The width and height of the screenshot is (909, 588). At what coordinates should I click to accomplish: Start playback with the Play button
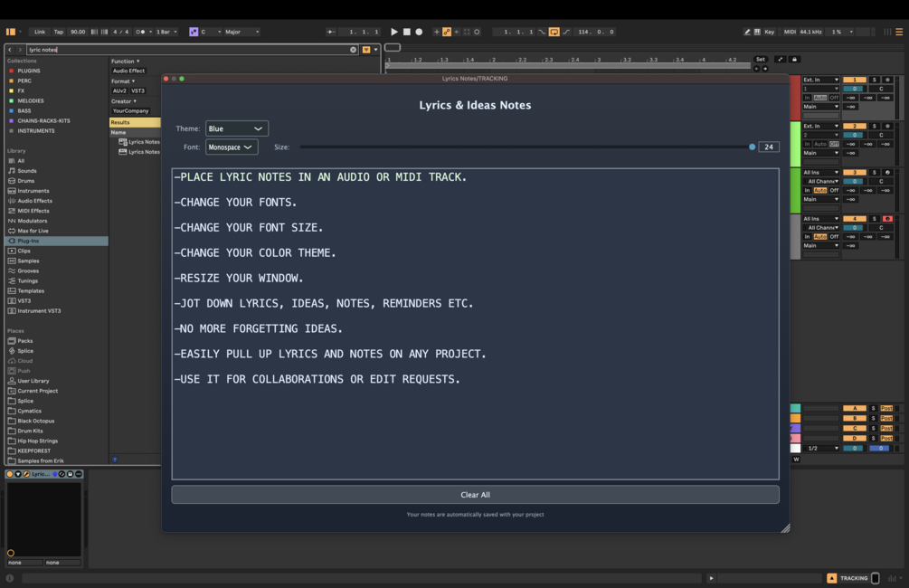pos(394,32)
